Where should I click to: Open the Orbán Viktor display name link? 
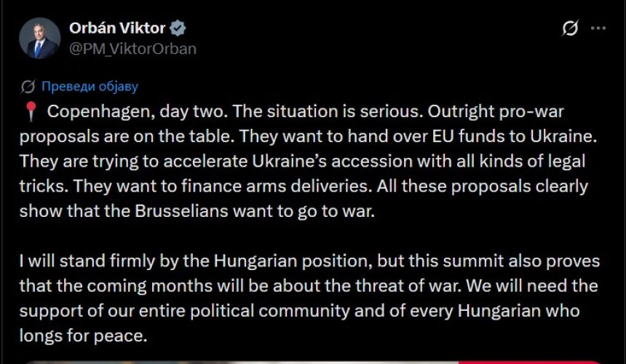(117, 28)
